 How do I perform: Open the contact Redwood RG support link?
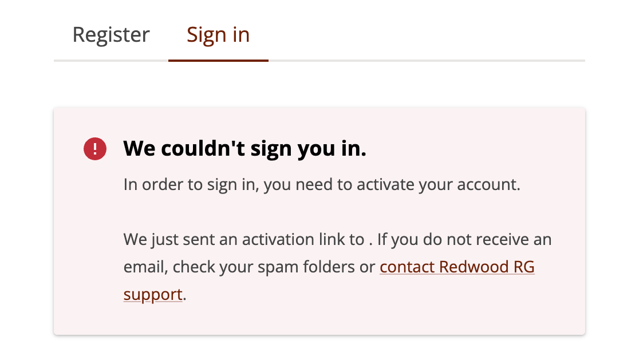457,267
